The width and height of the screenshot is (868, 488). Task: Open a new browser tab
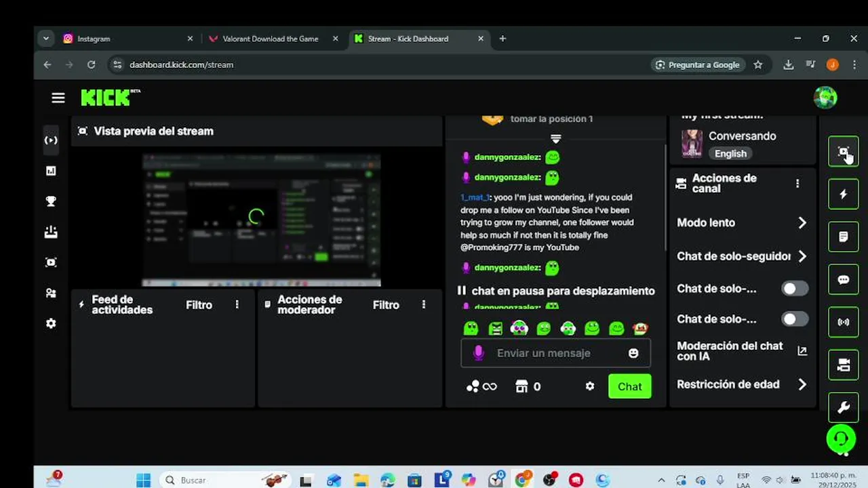pyautogui.click(x=502, y=39)
